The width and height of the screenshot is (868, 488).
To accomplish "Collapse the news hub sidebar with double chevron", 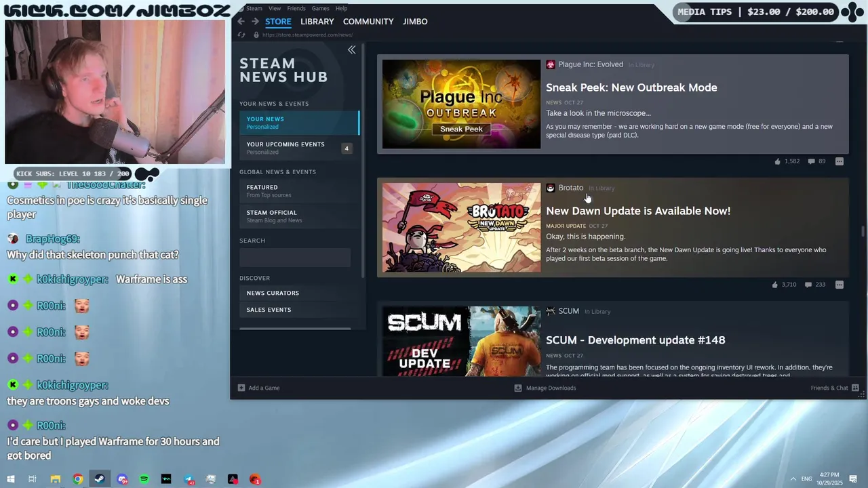I will (x=351, y=49).
